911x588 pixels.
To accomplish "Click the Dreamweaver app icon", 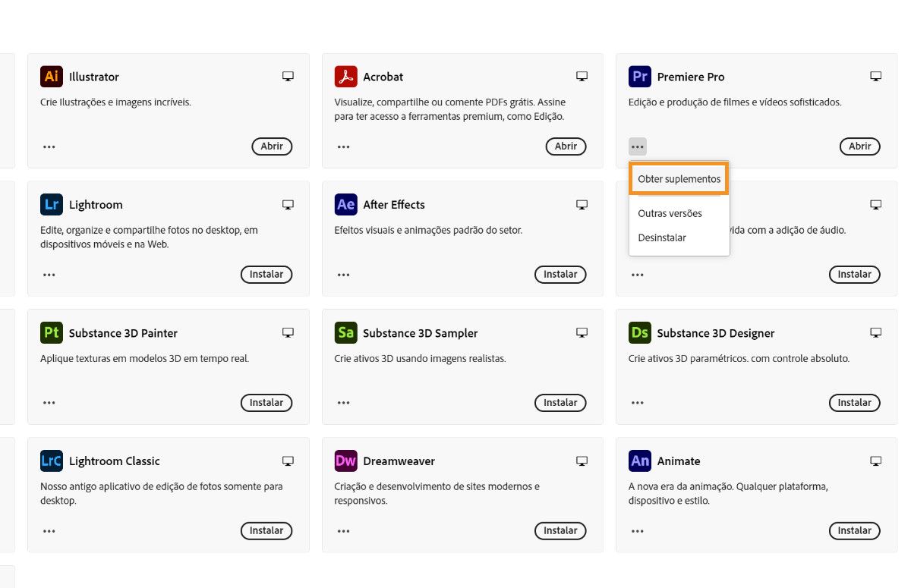I will [x=345, y=461].
